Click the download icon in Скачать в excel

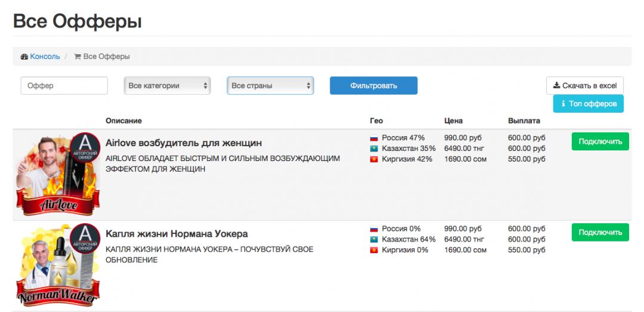click(x=556, y=85)
